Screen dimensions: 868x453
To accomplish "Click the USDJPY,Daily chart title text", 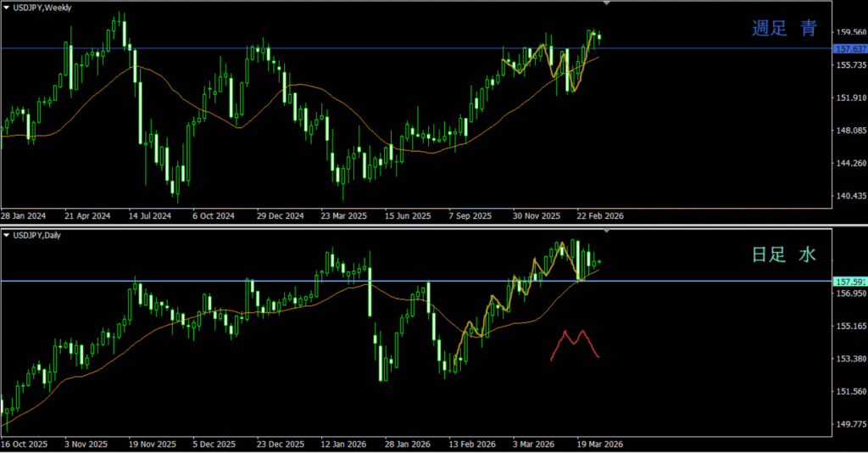I will [x=39, y=235].
